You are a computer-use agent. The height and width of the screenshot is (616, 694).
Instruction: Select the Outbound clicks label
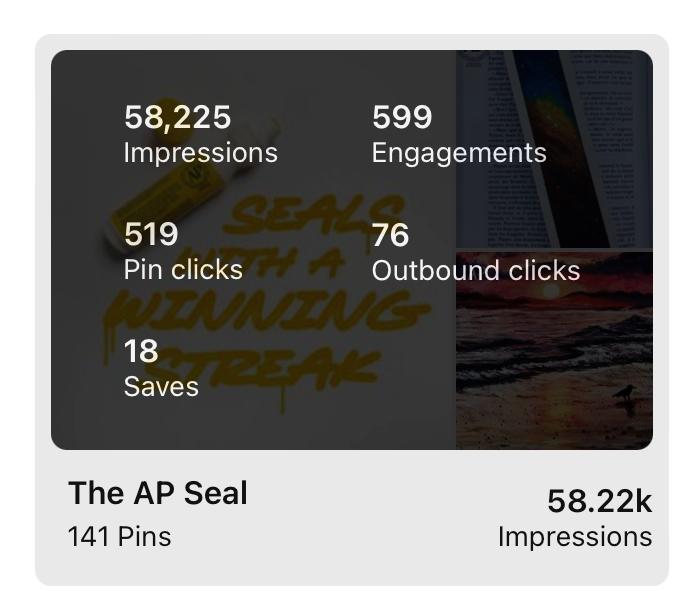point(475,271)
